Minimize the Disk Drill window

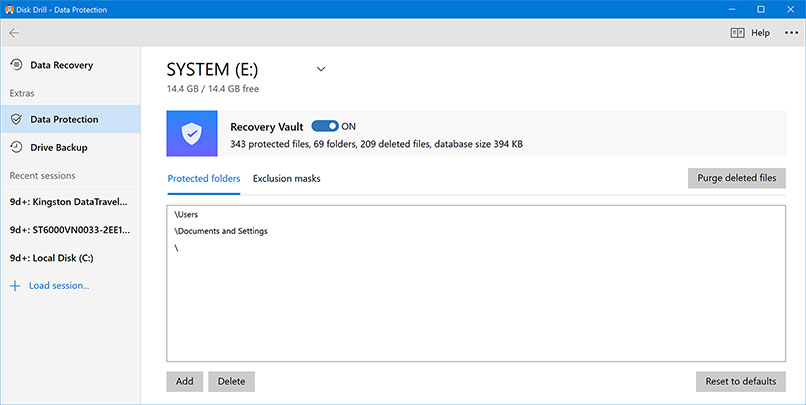tap(731, 9)
